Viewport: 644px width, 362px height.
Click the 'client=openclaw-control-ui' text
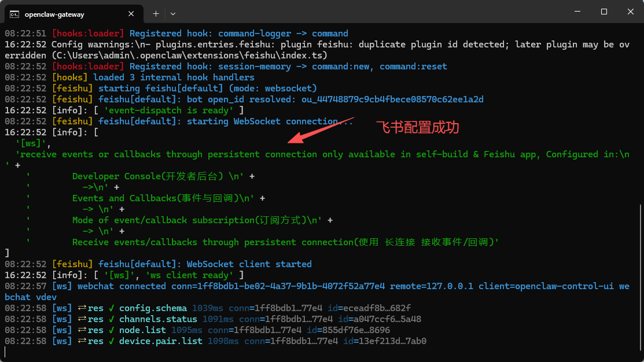pos(546,286)
